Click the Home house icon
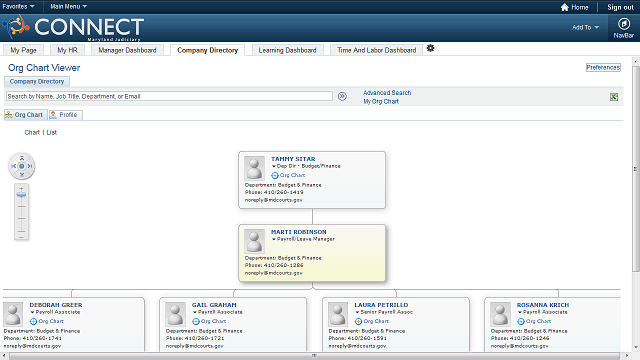640x360 pixels. tap(564, 7)
